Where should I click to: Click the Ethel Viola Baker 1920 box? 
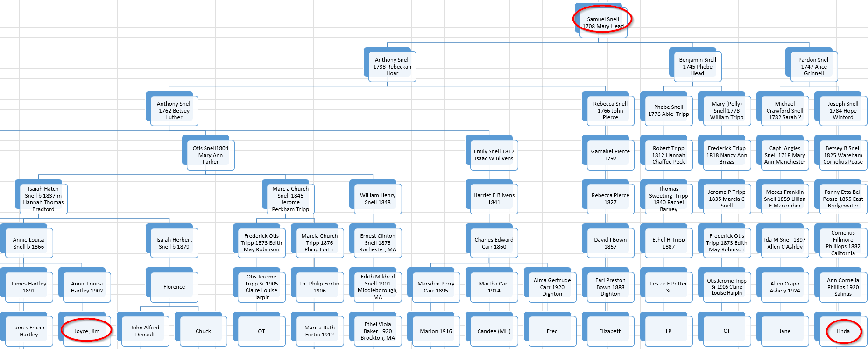[x=377, y=331]
